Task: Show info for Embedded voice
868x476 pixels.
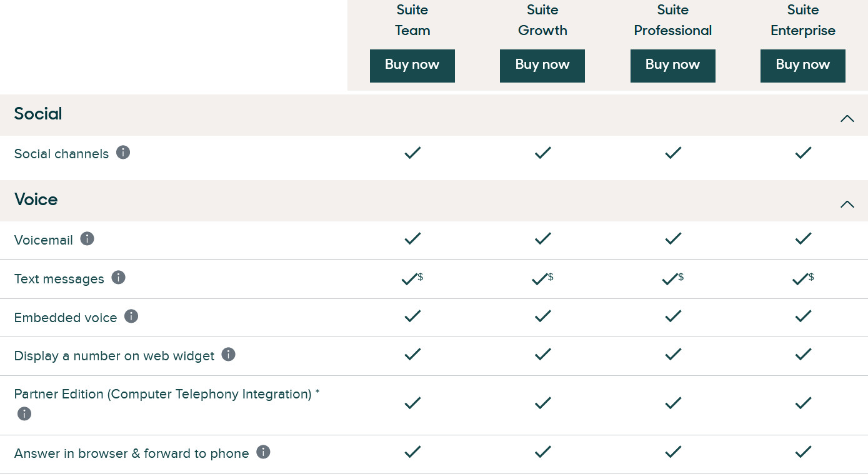Action: pyautogui.click(x=131, y=316)
